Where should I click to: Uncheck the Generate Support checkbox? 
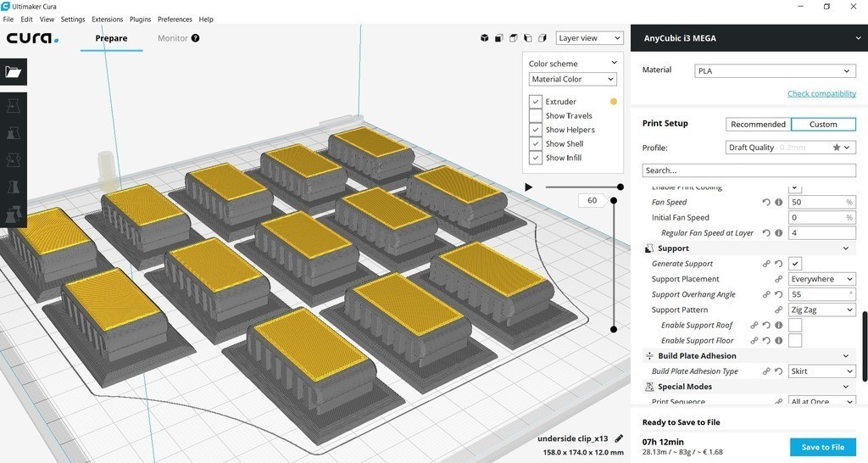tap(795, 264)
